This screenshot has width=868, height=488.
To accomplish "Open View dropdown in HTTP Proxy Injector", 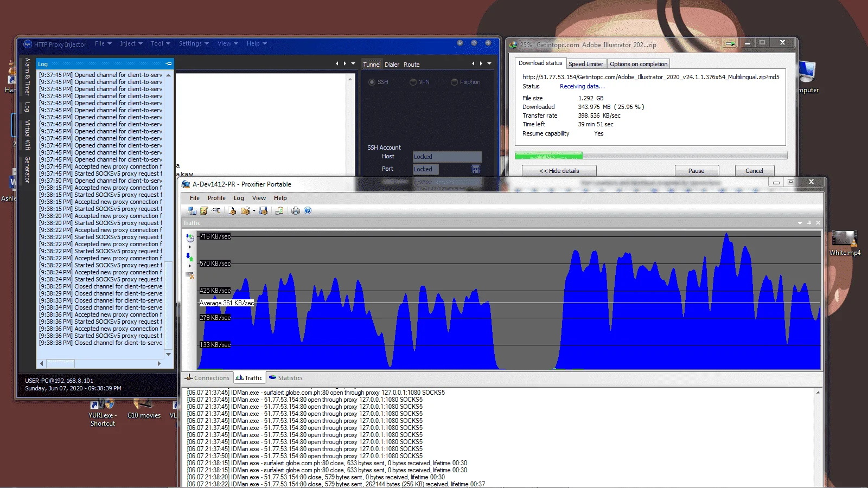I will pos(228,43).
